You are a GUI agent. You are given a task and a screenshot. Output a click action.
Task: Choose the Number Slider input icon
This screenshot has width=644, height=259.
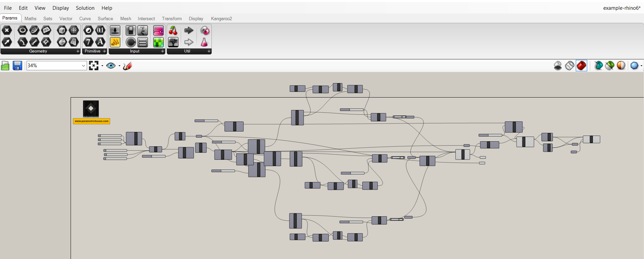pyautogui.click(x=158, y=31)
